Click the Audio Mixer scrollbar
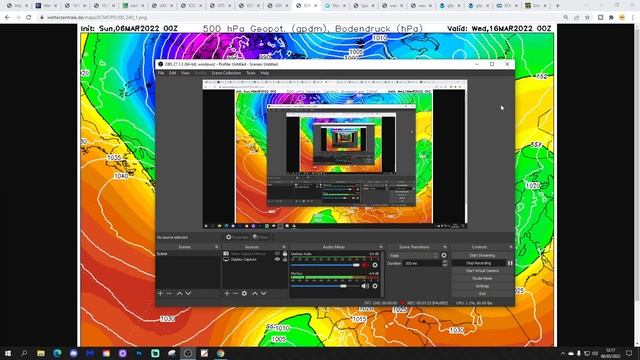 point(382,274)
